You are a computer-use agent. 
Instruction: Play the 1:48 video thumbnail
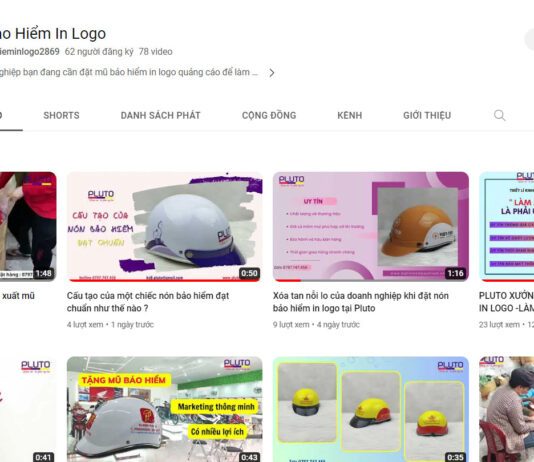click(28, 227)
